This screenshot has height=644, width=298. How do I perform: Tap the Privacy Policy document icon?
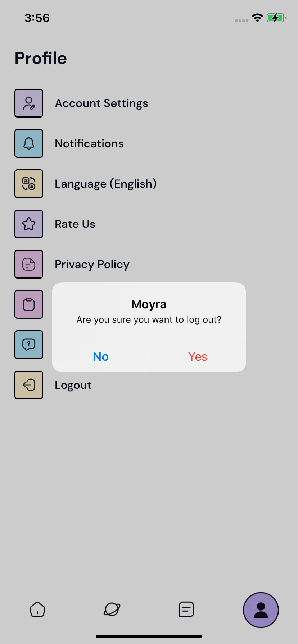[x=29, y=264]
